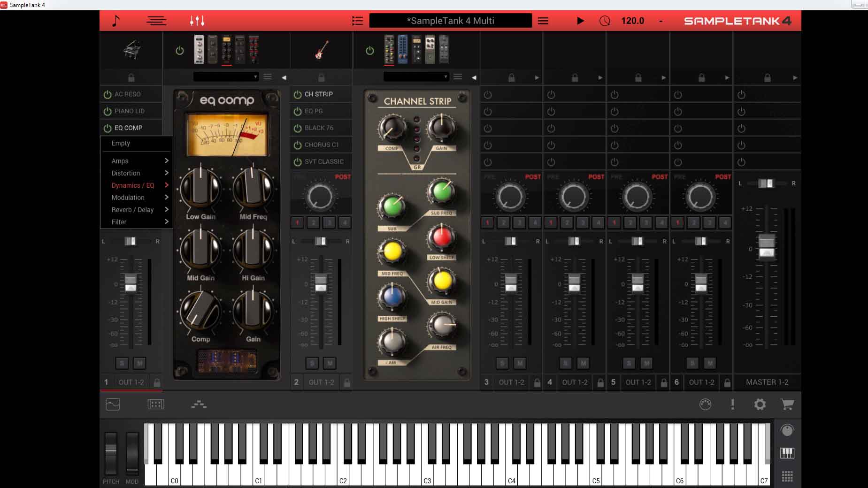Click the master volume fader handle
Screen dimensions: 868x488
coord(766,246)
